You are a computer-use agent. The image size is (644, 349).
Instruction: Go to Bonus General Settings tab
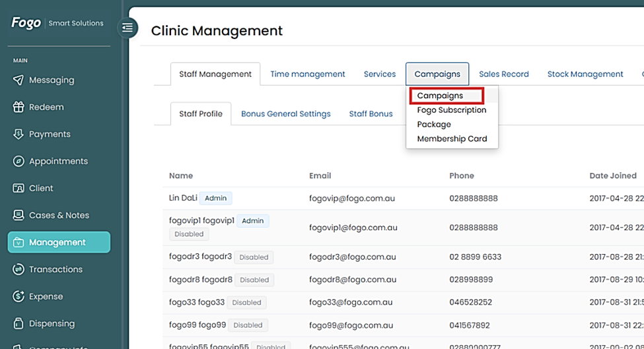point(285,113)
